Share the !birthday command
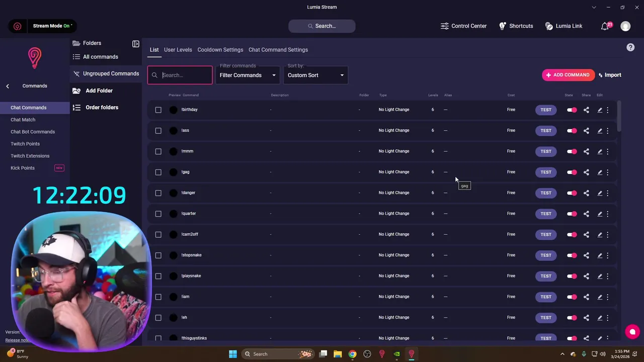 coord(586,110)
